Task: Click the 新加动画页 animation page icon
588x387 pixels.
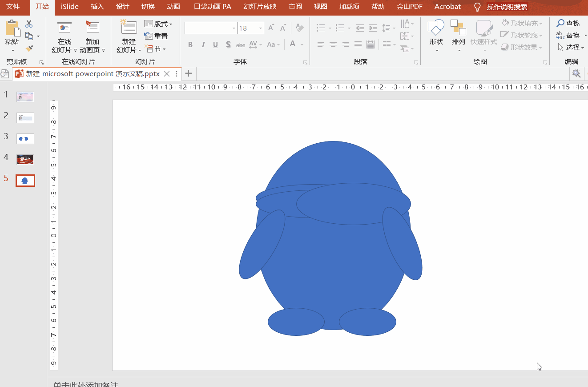Action: [93, 28]
